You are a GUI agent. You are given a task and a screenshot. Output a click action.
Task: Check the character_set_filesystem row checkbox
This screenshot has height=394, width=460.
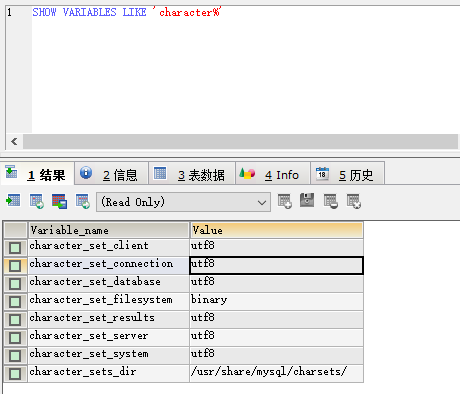(15, 302)
